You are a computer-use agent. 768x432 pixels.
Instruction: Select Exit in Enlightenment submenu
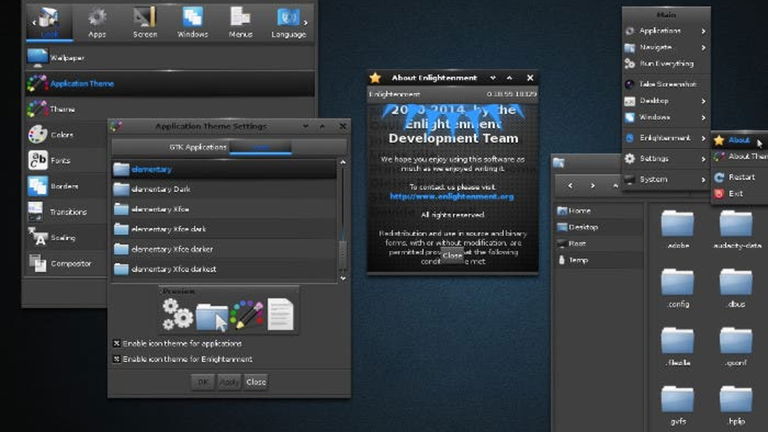click(x=740, y=193)
